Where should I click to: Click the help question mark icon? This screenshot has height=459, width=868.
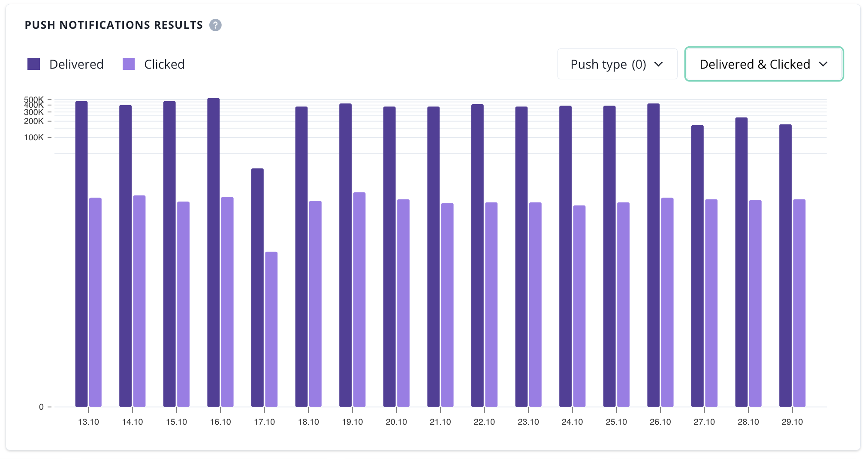point(215,25)
